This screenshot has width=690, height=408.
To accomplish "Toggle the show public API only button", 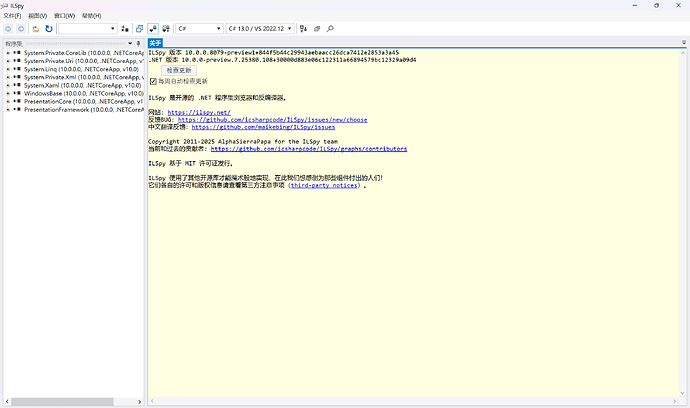I will click(x=139, y=29).
